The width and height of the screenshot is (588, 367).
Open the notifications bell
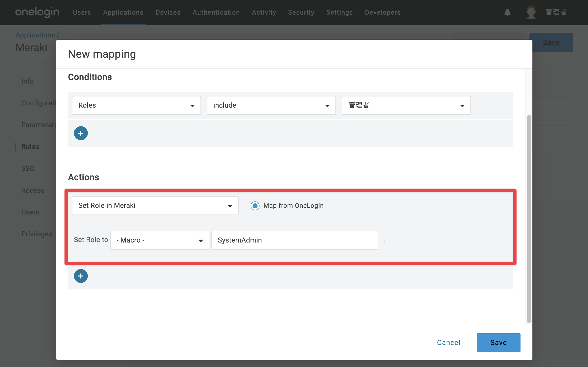tap(507, 12)
